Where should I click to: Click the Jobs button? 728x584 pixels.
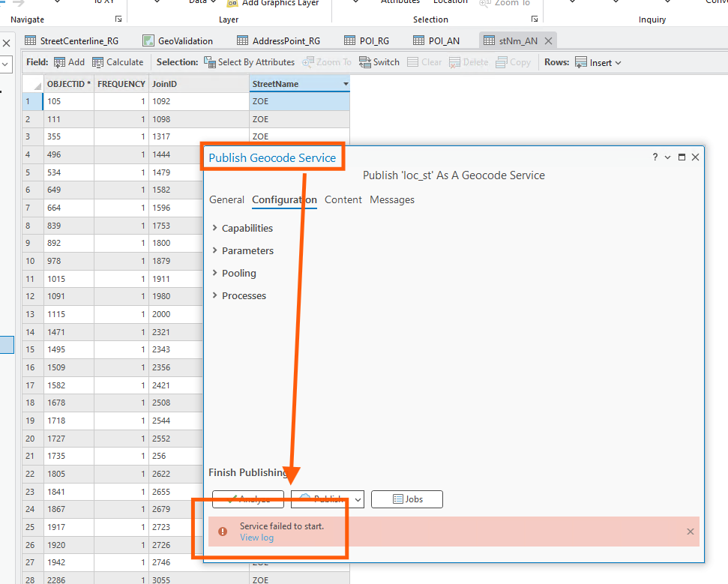tap(406, 499)
